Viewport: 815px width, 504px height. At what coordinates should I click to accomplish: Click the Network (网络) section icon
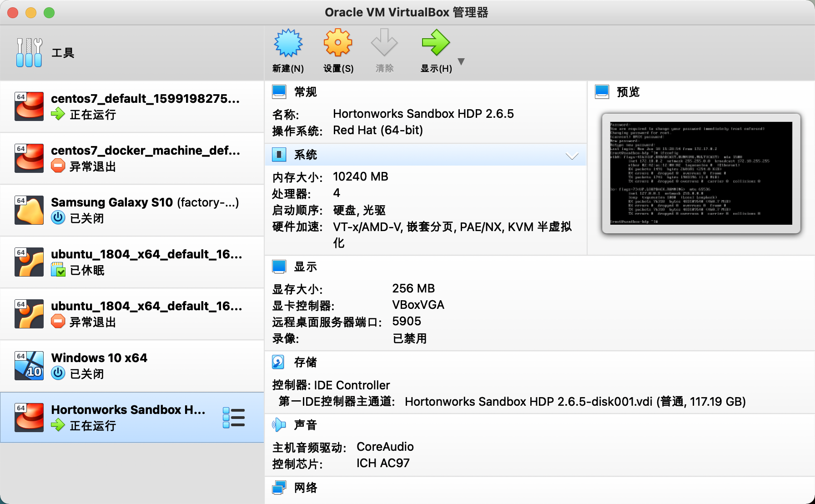pyautogui.click(x=279, y=488)
